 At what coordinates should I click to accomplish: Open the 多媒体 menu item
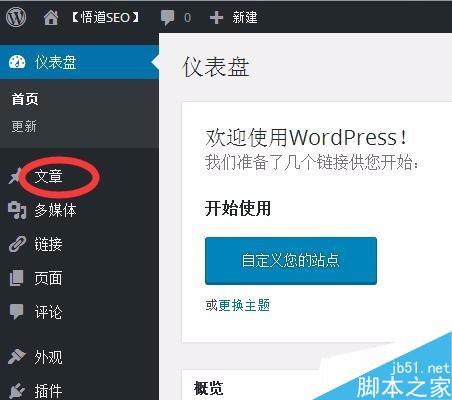[x=56, y=210]
